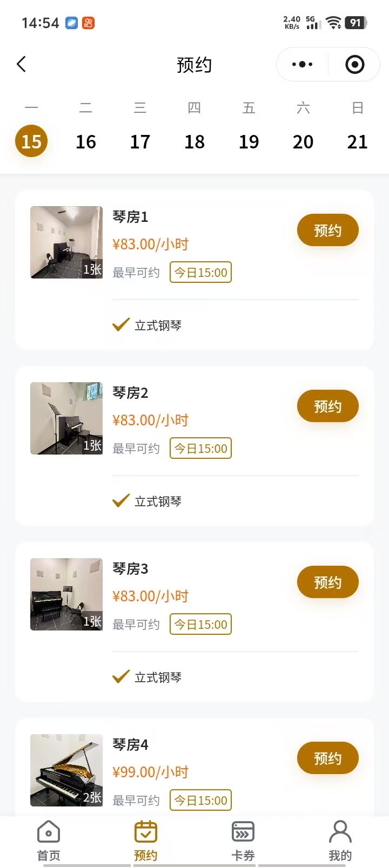389x868 pixels.
Task: Select date 17 Wednesday
Action: click(140, 141)
